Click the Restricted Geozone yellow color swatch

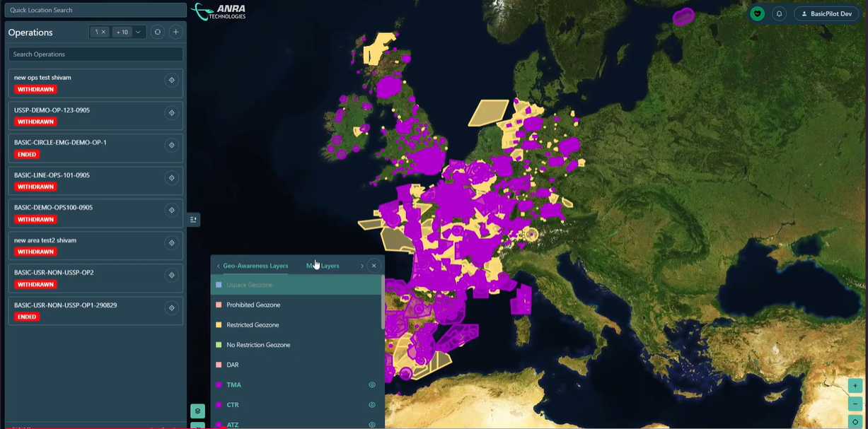pos(219,325)
